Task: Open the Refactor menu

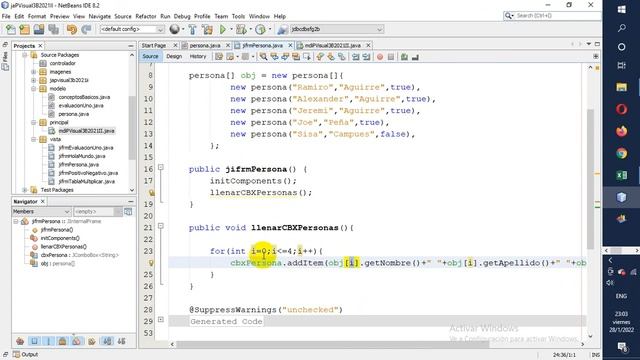Action: (x=146, y=16)
